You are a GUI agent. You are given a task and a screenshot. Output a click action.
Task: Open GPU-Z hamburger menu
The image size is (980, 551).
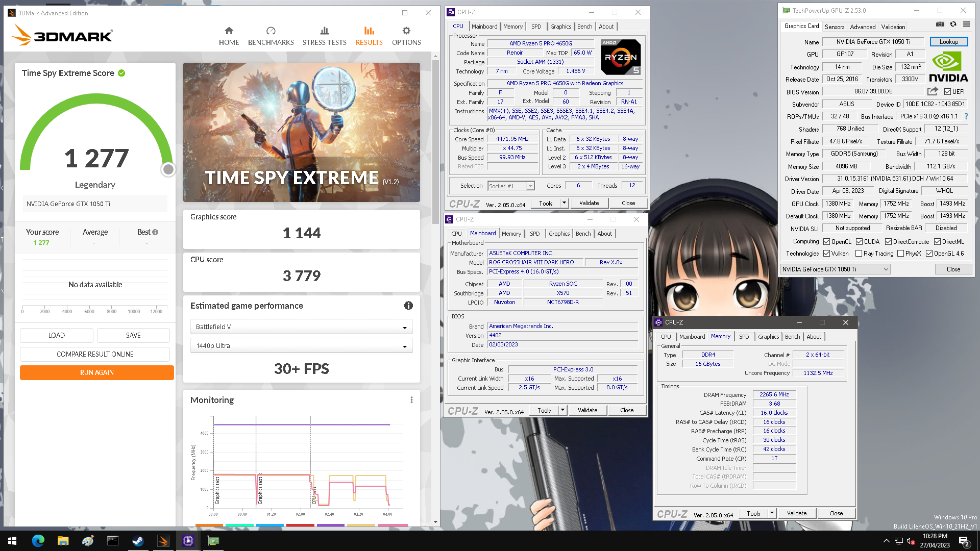pos(966,24)
